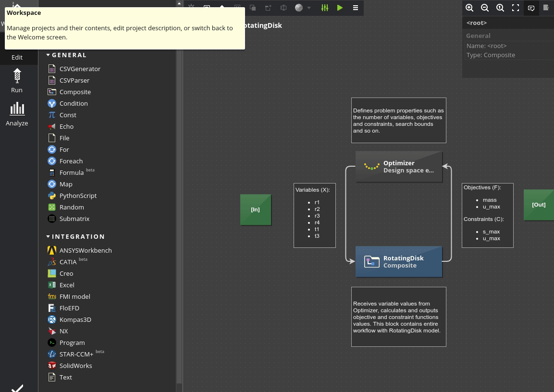
Task: Select the Const block
Action: point(62,115)
